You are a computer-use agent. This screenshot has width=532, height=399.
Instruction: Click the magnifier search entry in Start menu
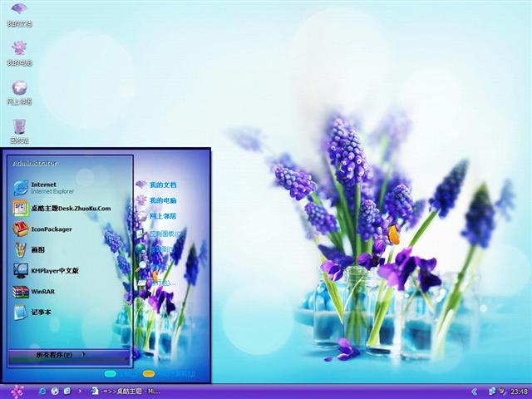[x=141, y=266]
